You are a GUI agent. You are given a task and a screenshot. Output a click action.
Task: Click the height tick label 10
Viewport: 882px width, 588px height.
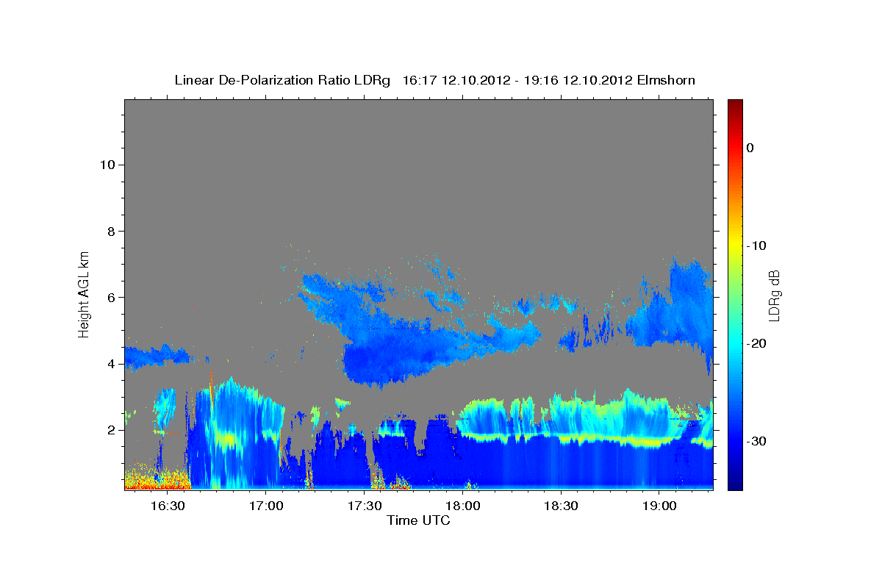(107, 165)
